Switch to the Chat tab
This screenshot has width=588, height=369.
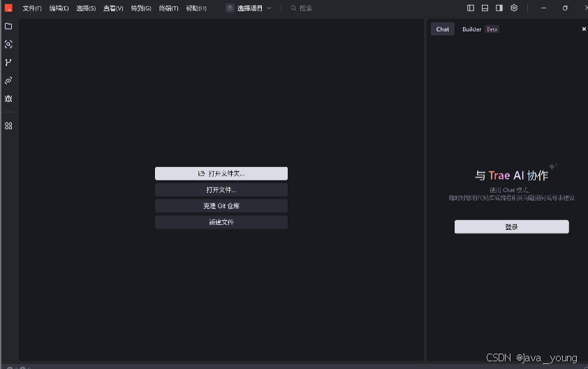(x=443, y=29)
